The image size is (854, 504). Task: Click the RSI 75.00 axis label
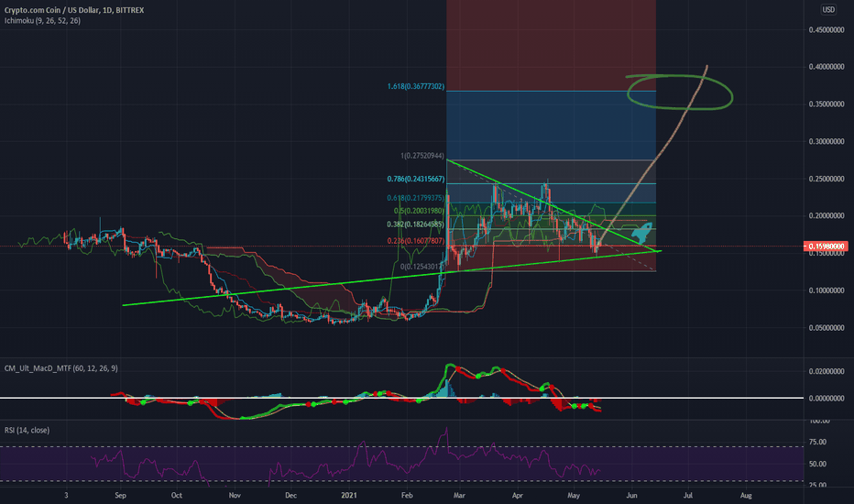[817, 442]
